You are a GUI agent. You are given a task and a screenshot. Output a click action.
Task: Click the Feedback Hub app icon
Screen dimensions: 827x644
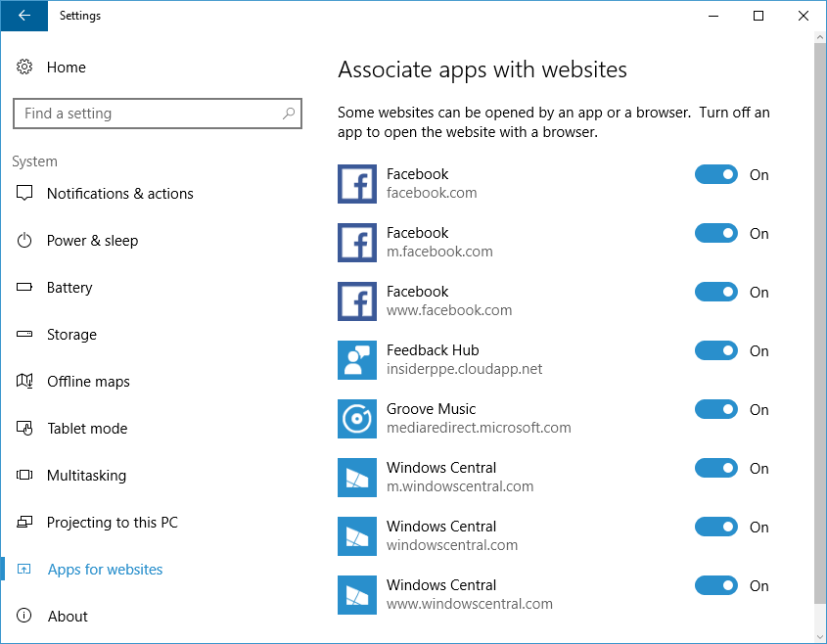357,360
